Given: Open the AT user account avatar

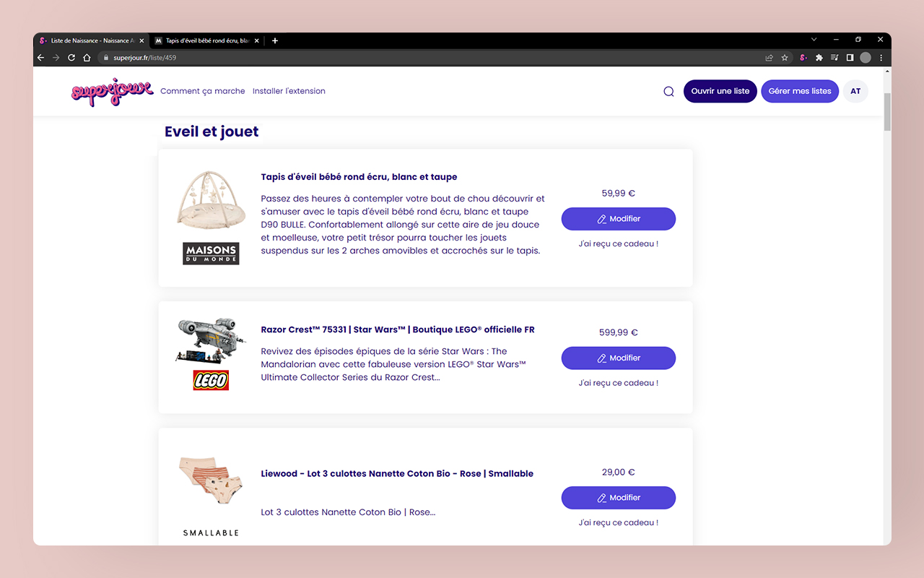Looking at the screenshot, I should click(x=855, y=91).
